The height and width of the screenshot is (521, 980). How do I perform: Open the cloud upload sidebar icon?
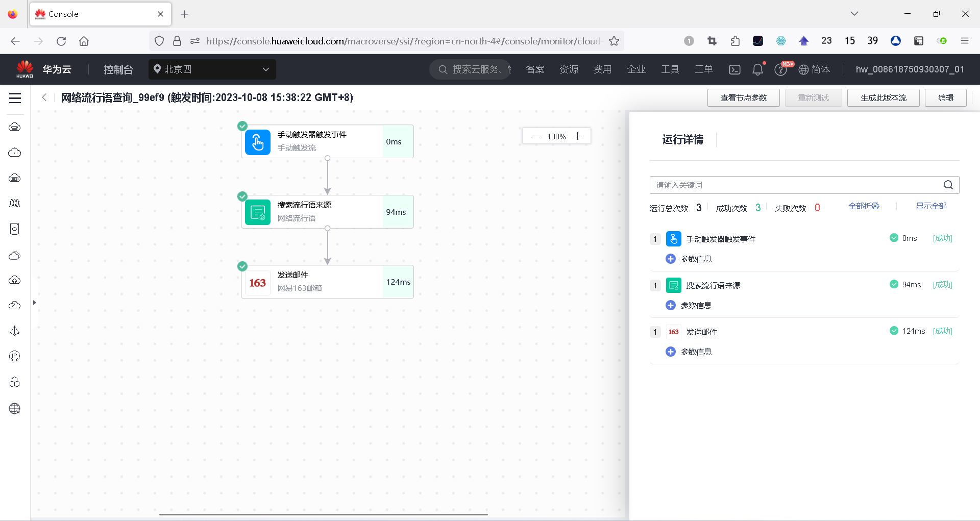coord(15,280)
